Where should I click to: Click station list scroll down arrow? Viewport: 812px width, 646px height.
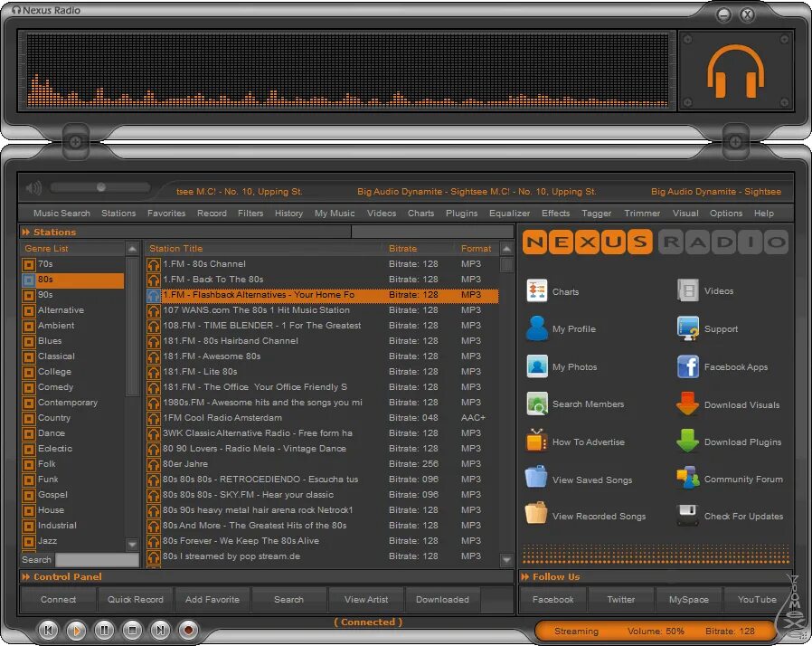coord(507,559)
